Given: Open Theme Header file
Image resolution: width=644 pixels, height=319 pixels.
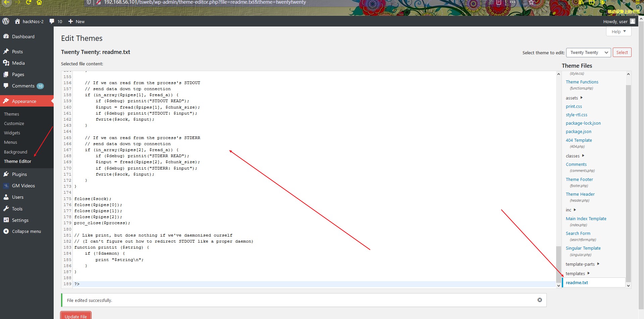Looking at the screenshot, I should pos(580,194).
